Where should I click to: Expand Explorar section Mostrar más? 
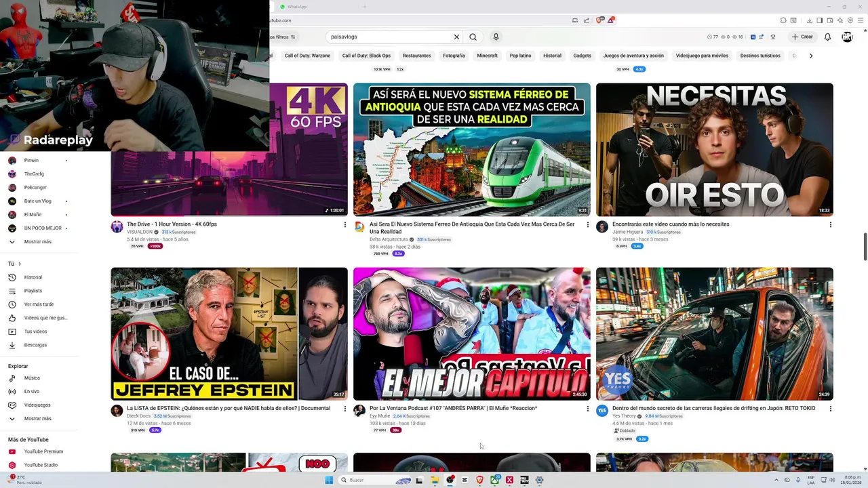39,419
